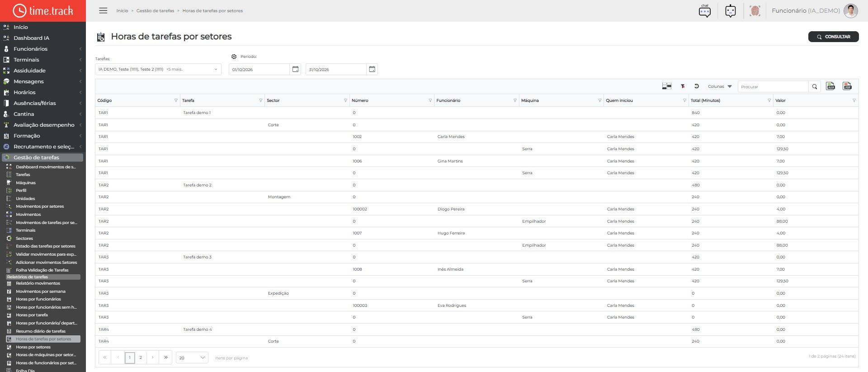
Task: Click the CONSULTAR button
Action: click(x=833, y=37)
